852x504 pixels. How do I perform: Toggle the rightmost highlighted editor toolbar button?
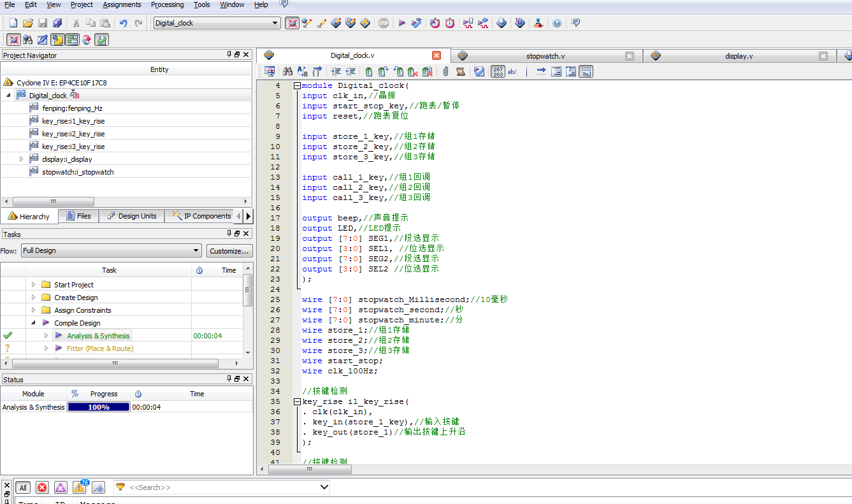586,71
